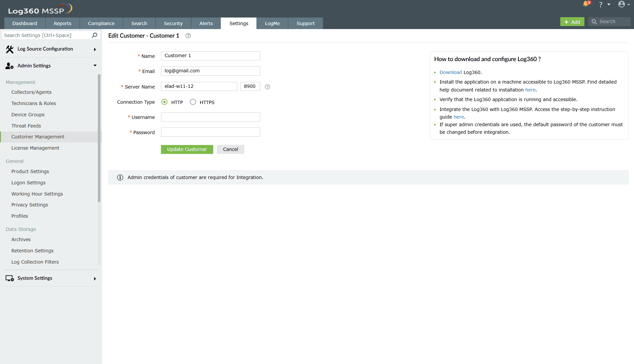Go to the Alerts tab
Viewport: 634px width, 364px height.
click(206, 23)
